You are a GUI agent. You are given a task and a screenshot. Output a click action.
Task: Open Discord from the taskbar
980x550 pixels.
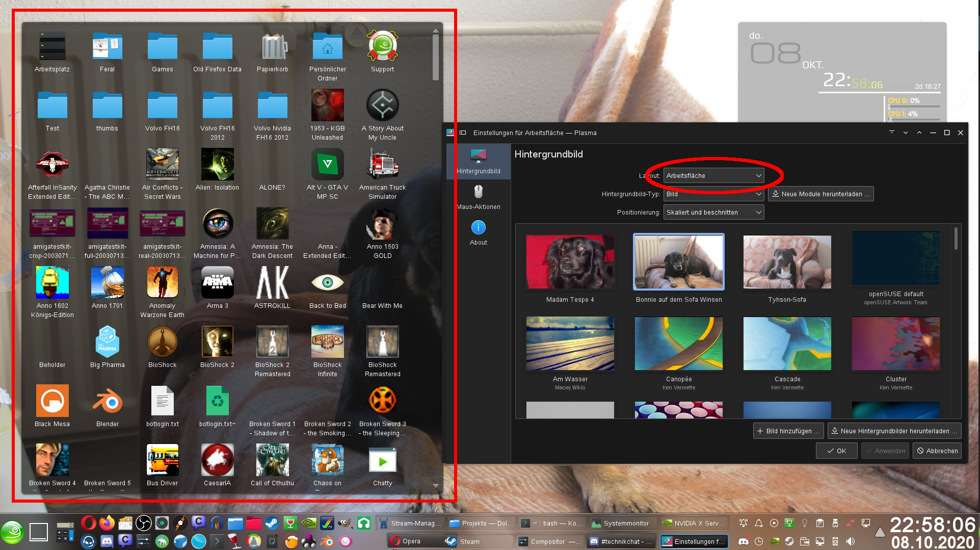pos(107,541)
